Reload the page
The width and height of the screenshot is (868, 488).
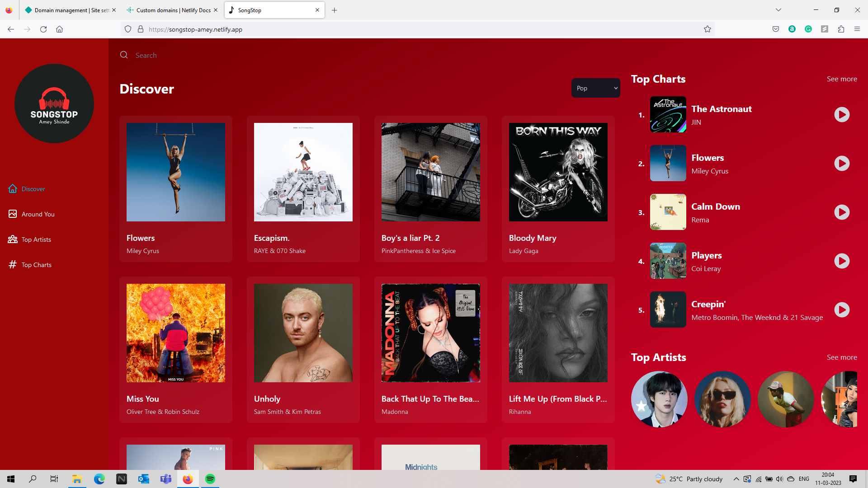click(x=43, y=29)
